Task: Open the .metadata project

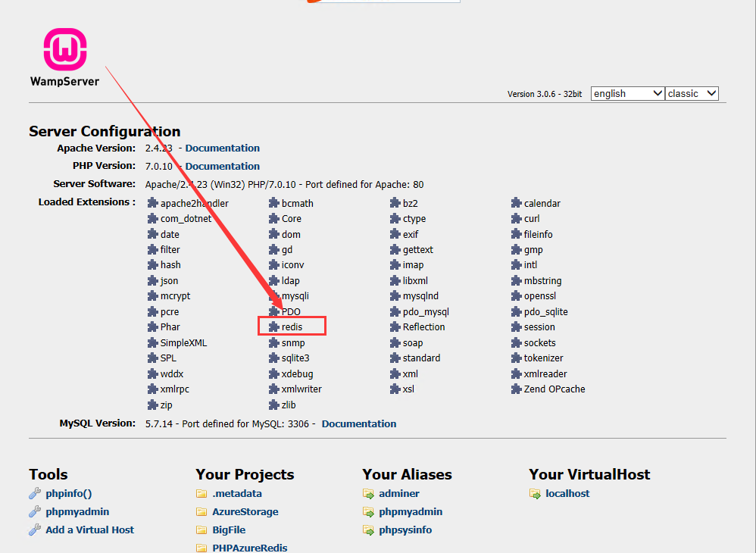Action: [237, 494]
